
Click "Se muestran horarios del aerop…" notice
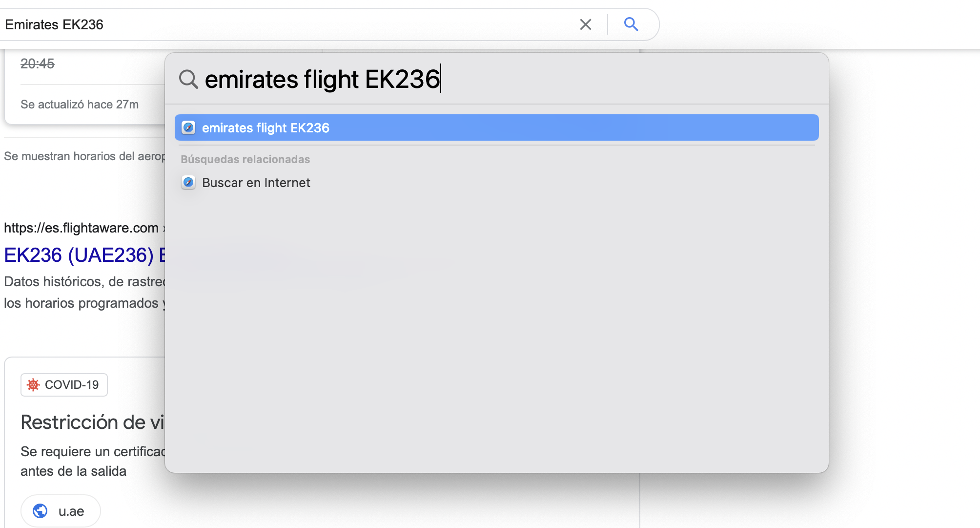coord(84,156)
